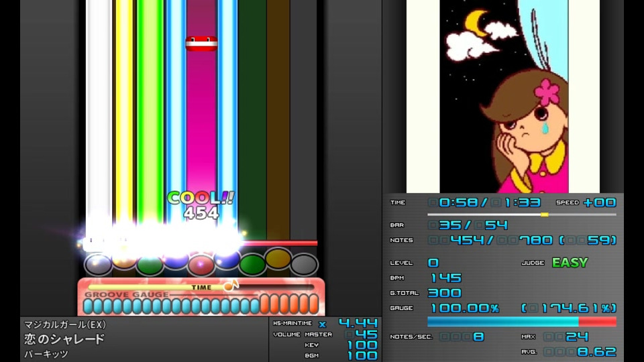Click the total bar count 54
Image resolution: width=644 pixels, height=362 pixels.
click(x=496, y=225)
